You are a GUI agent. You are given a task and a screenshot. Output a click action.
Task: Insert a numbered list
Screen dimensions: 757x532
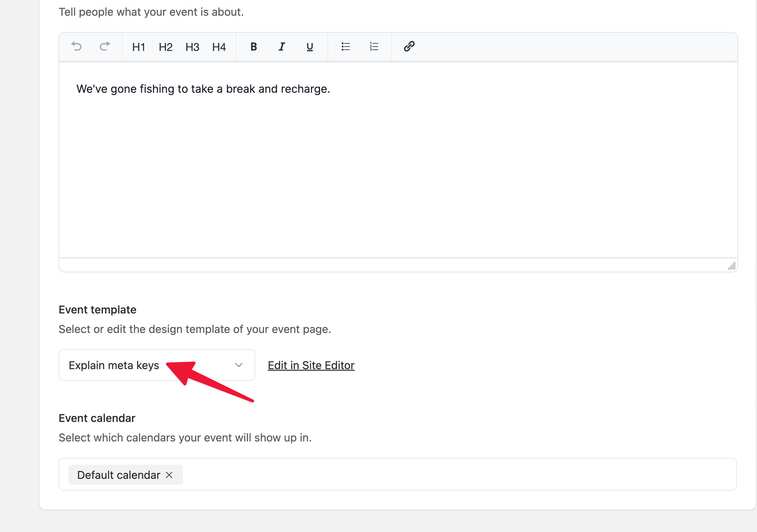374,47
